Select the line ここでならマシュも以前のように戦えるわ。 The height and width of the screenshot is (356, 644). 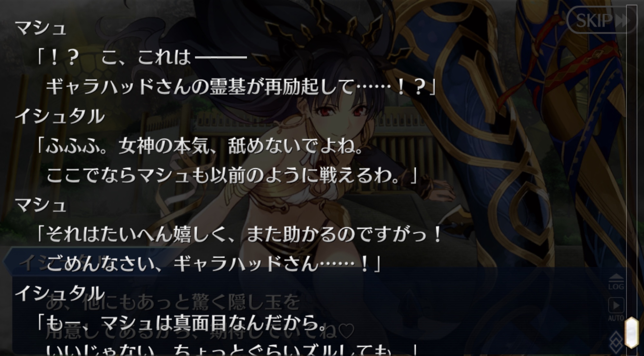[232, 176]
